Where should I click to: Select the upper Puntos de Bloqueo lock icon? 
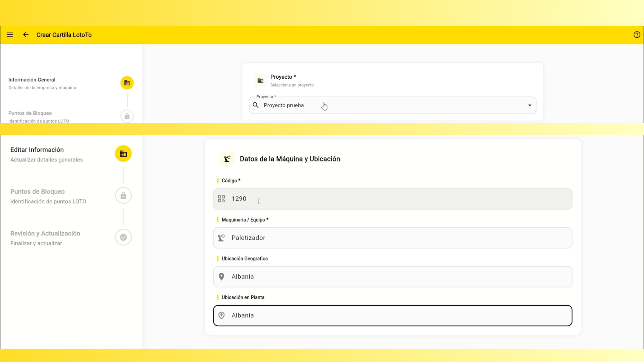127,116
